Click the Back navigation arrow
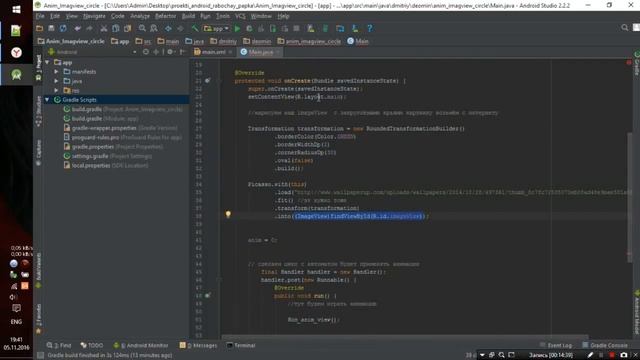The image size is (640, 360). coord(168,29)
